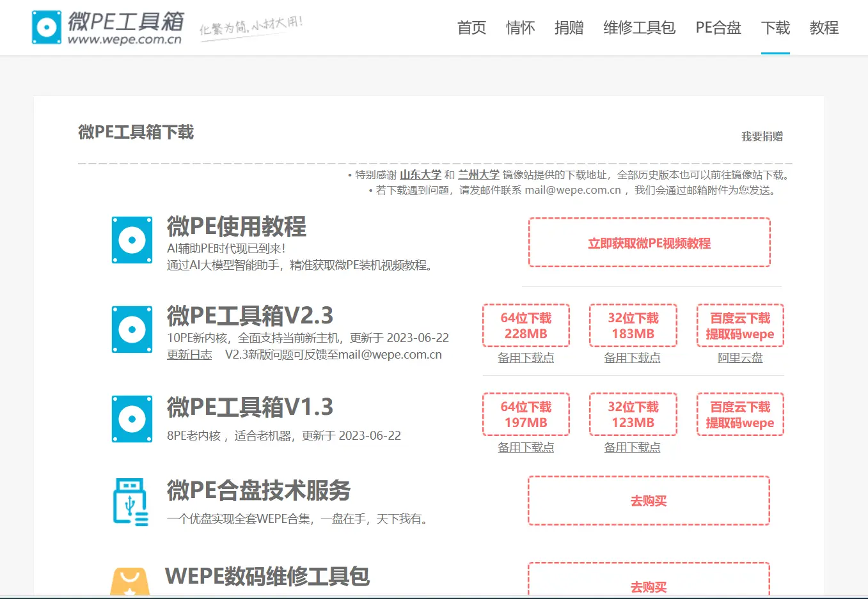Open the 兰州大学 mirror link
The image size is (868, 599).
pos(478,175)
